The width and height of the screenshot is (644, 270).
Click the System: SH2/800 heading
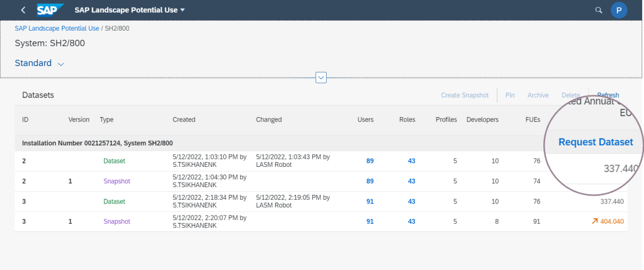(x=50, y=43)
